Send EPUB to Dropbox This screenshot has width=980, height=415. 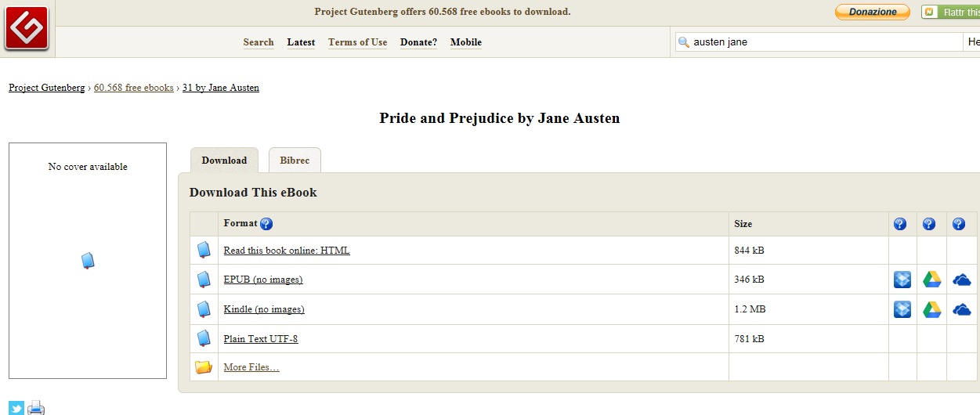(902, 280)
